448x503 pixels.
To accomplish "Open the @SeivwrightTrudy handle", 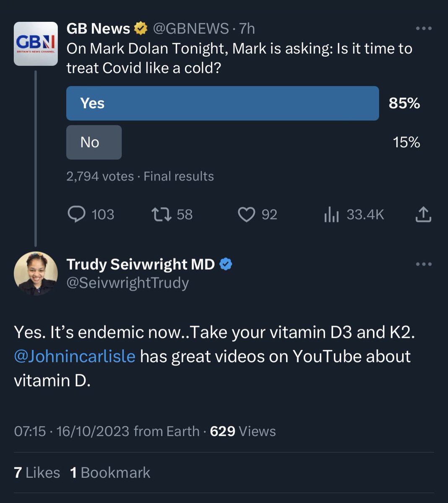I will pyautogui.click(x=128, y=283).
